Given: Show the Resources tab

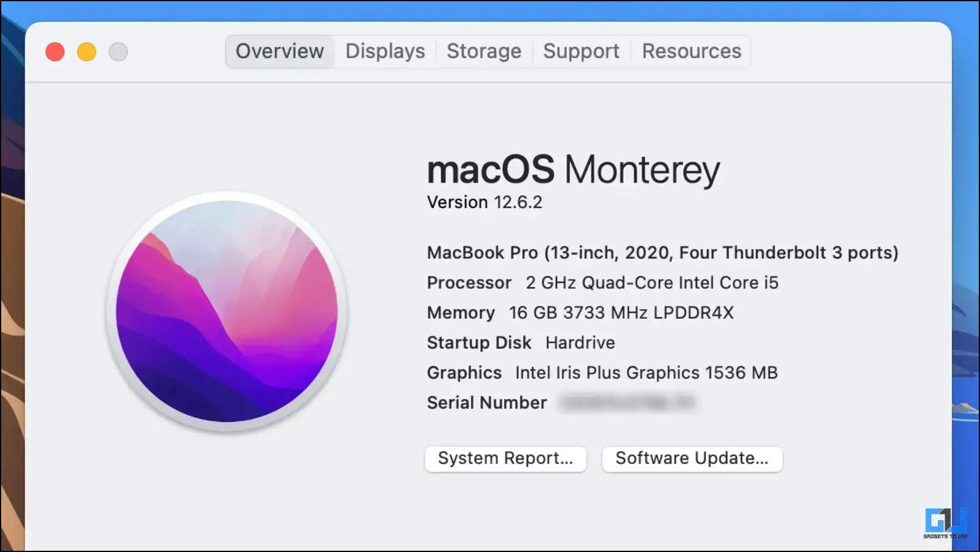Looking at the screenshot, I should click(691, 51).
